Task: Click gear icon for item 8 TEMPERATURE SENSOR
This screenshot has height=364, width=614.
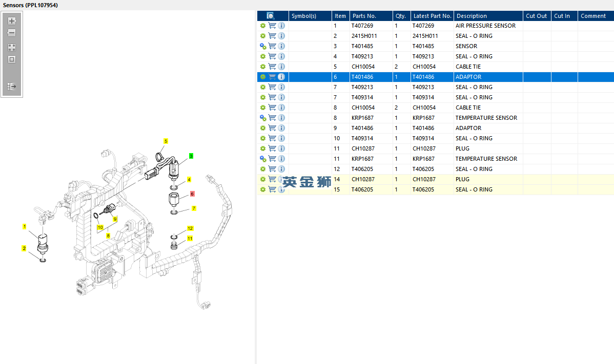Action: (x=263, y=118)
